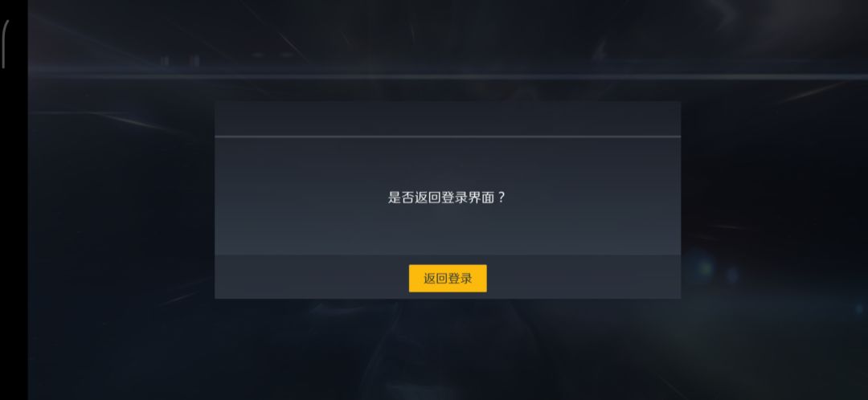Click the dimmed area below the dialog

448,349
